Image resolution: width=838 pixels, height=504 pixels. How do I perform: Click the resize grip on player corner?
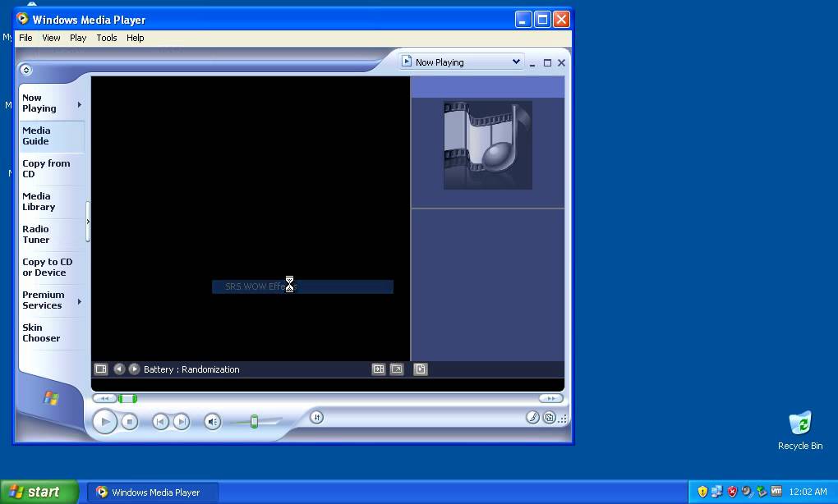click(563, 419)
